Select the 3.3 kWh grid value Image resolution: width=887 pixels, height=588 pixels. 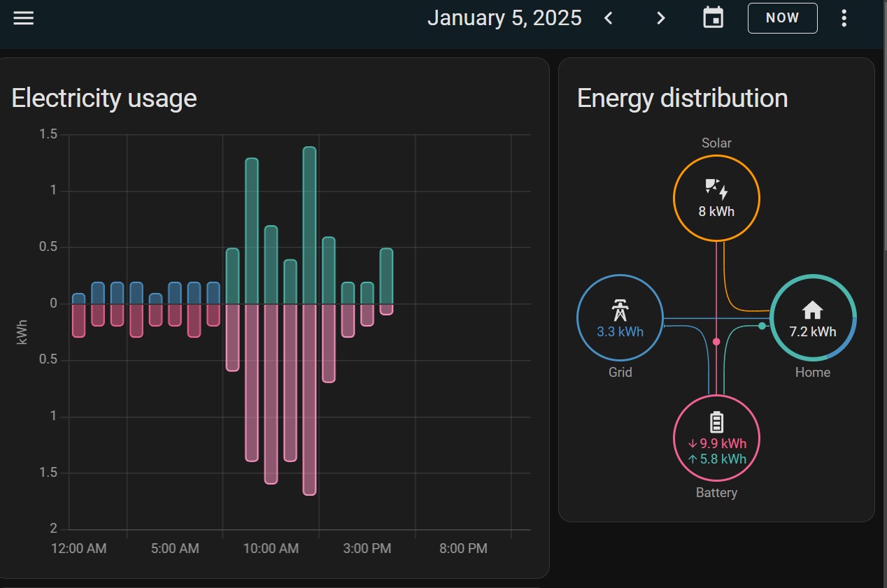[x=620, y=331]
